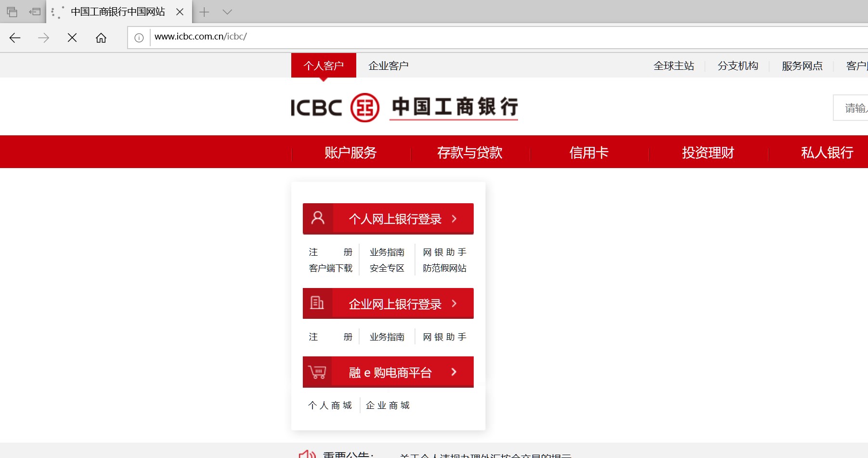This screenshot has height=458, width=868.
Task: Click the person icon on personal banking login
Action: pyautogui.click(x=317, y=218)
